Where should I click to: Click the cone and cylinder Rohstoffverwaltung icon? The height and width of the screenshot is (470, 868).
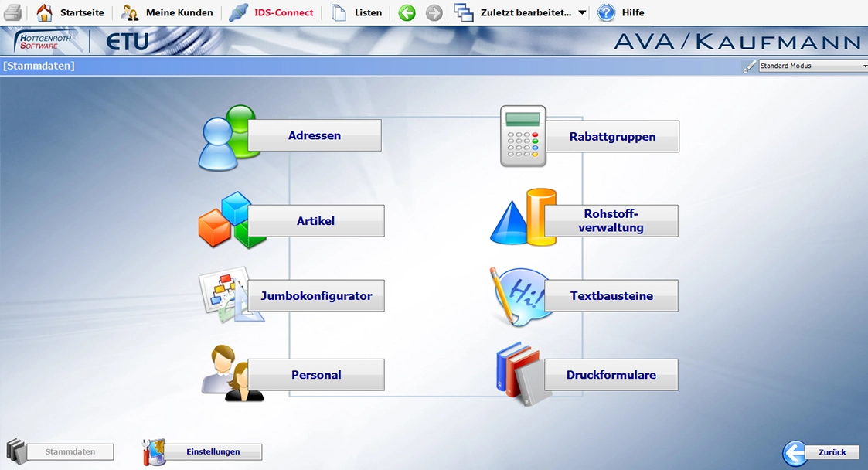pyautogui.click(x=522, y=219)
